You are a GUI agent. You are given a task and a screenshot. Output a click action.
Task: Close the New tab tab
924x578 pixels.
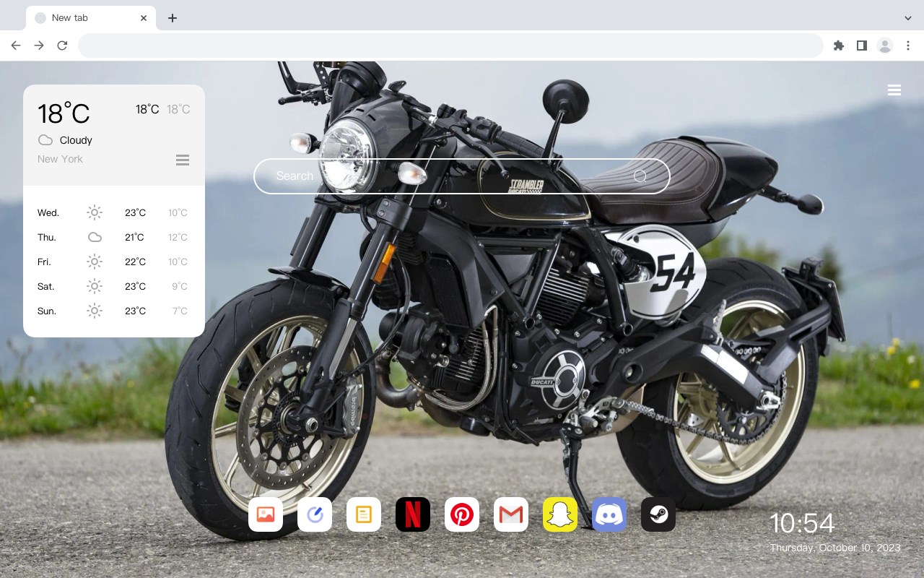click(x=144, y=18)
